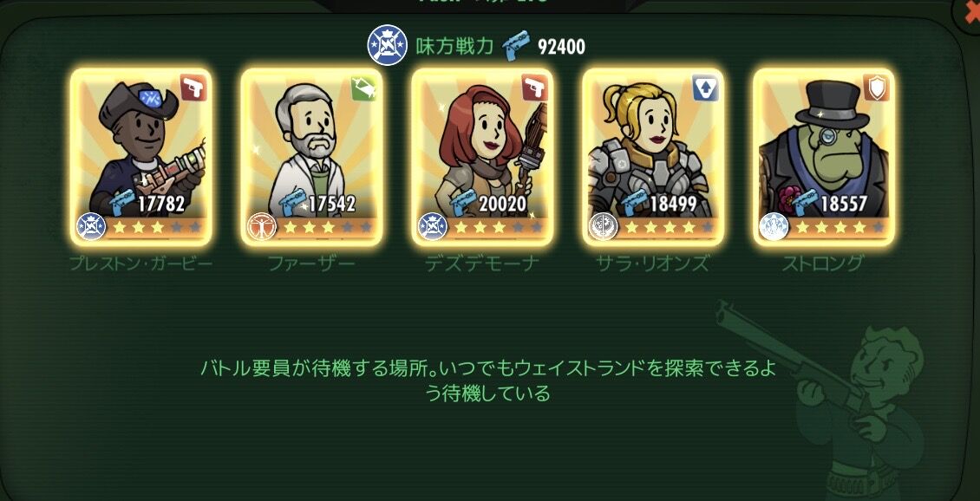This screenshot has width=980, height=501.
Task: Close the panel with the orange X
Action: click(x=970, y=12)
